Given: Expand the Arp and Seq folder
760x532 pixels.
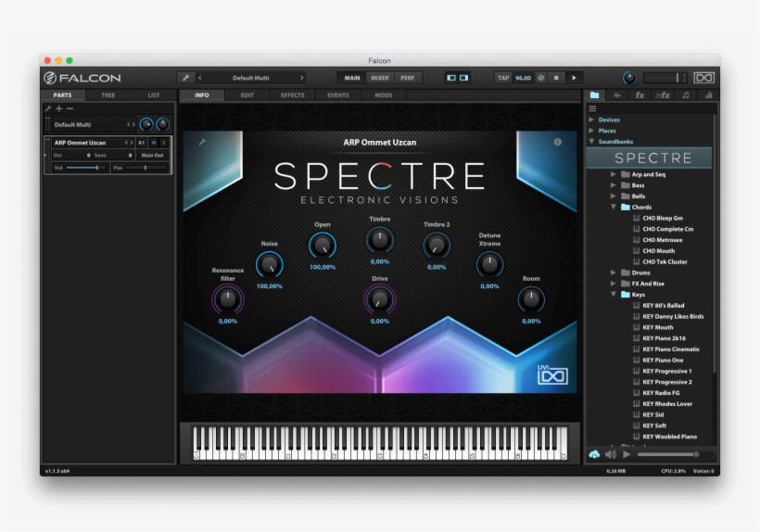Looking at the screenshot, I should tap(614, 174).
